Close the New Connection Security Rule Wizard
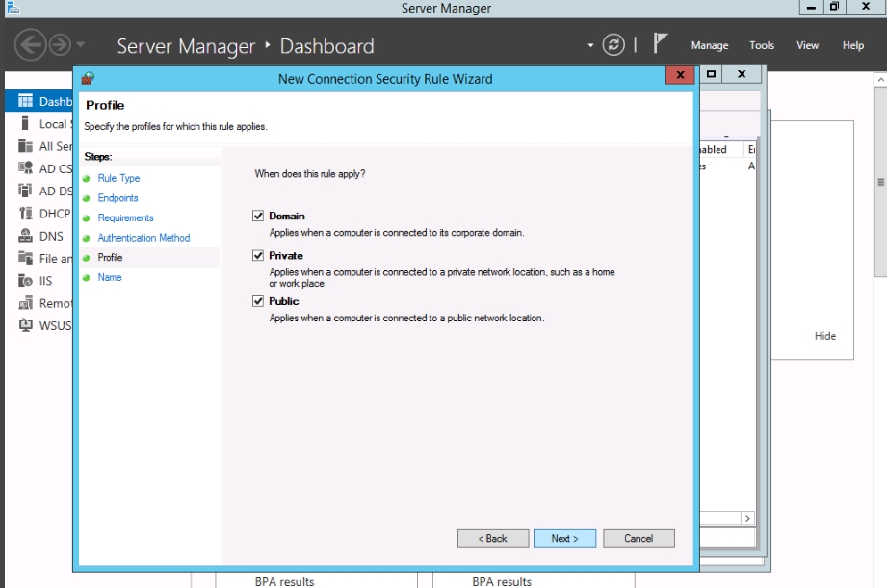Viewport: 887px width, 588px height. [x=680, y=75]
